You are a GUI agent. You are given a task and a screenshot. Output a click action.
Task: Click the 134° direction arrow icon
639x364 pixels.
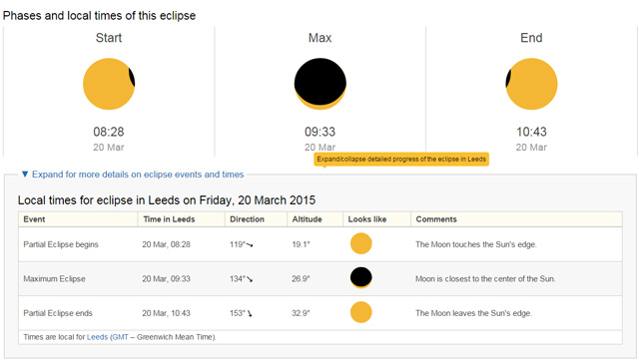[250, 279]
